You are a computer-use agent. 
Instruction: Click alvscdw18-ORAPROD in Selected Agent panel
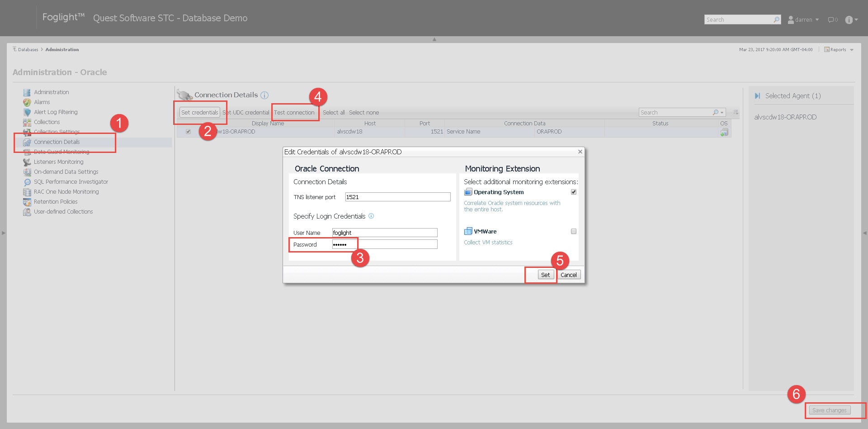785,117
